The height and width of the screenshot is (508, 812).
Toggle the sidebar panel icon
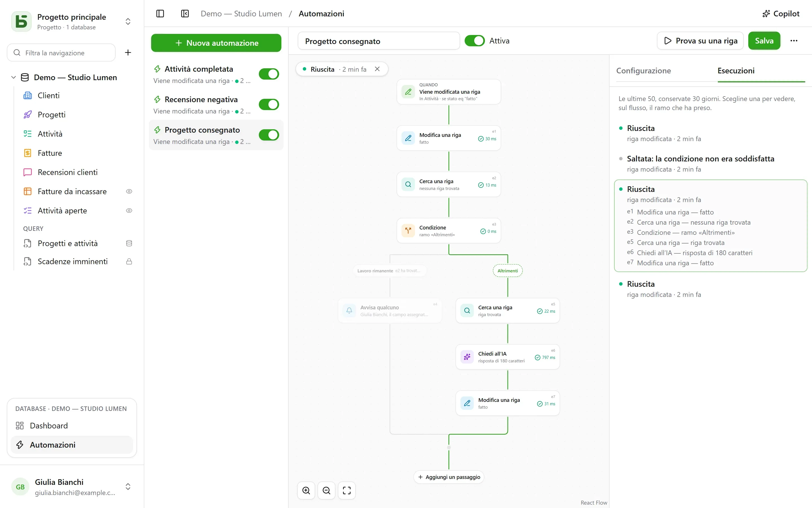tap(160, 14)
